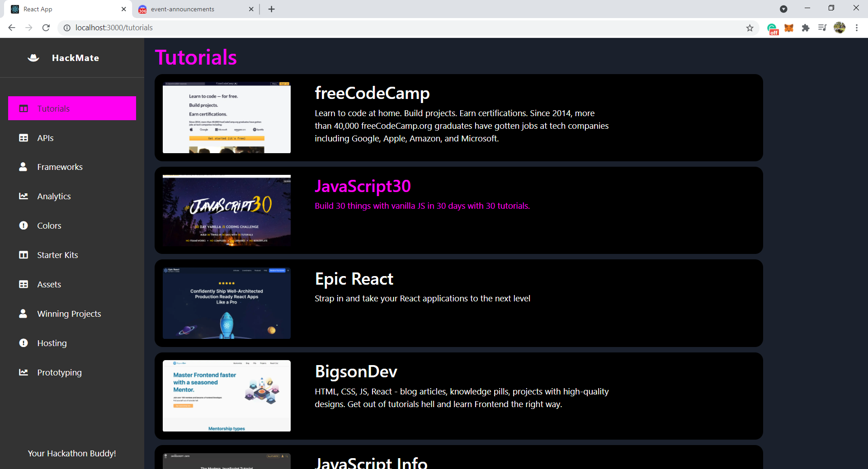Reload the page with the refresh icon
Viewport: 868px width, 469px height.
pyautogui.click(x=46, y=28)
